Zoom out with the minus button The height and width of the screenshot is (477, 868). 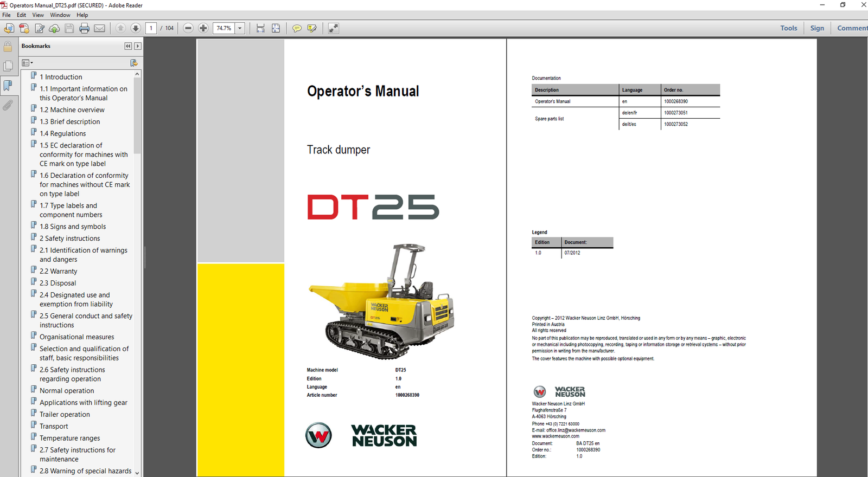coord(188,28)
